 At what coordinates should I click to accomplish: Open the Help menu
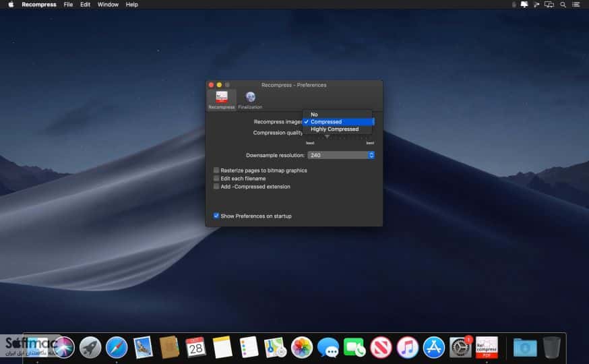click(x=132, y=5)
